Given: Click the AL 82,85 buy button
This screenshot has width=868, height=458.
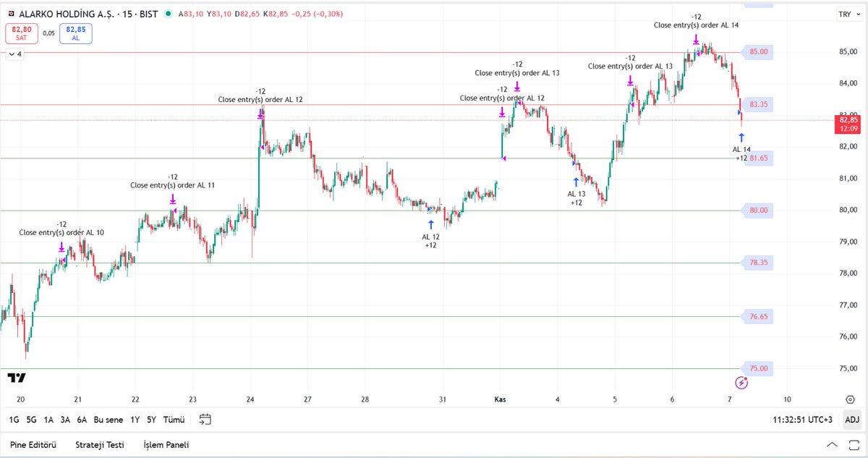Looking at the screenshot, I should (x=75, y=33).
